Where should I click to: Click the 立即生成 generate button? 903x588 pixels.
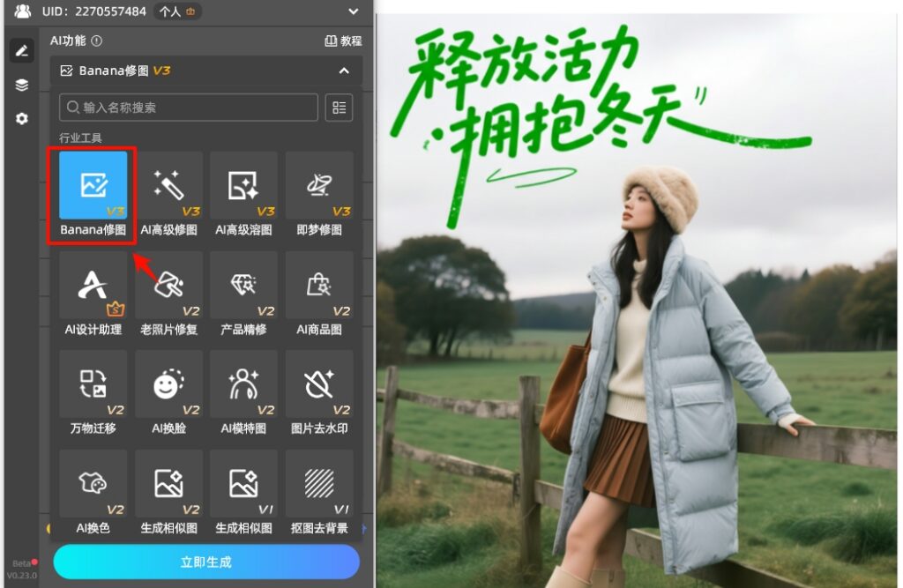coord(205,562)
